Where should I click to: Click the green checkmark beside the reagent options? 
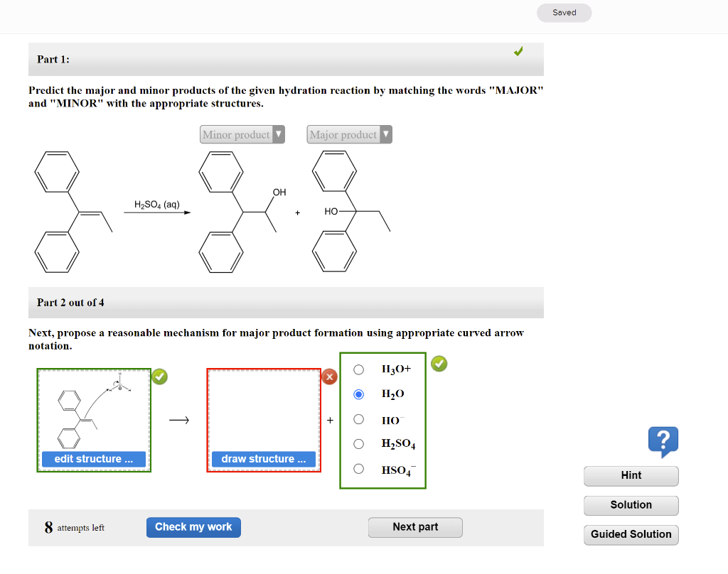click(439, 364)
